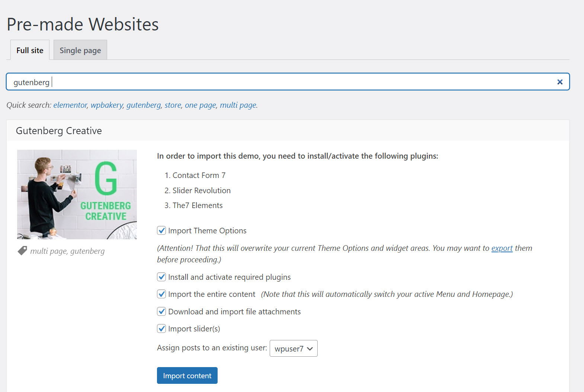Select the elementor quick search link
Screen dimensions: 584x392
tap(70, 105)
